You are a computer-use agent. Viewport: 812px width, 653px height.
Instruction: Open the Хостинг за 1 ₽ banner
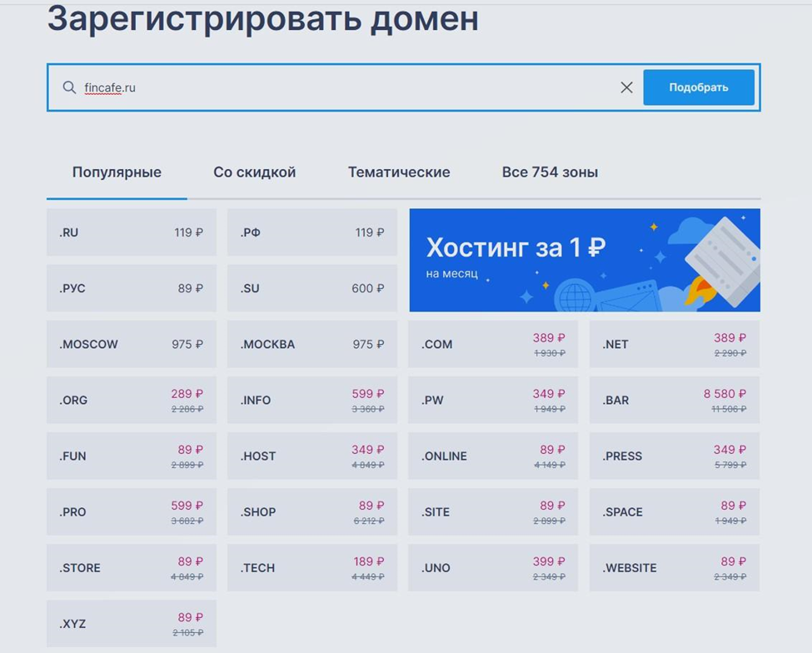(x=585, y=260)
